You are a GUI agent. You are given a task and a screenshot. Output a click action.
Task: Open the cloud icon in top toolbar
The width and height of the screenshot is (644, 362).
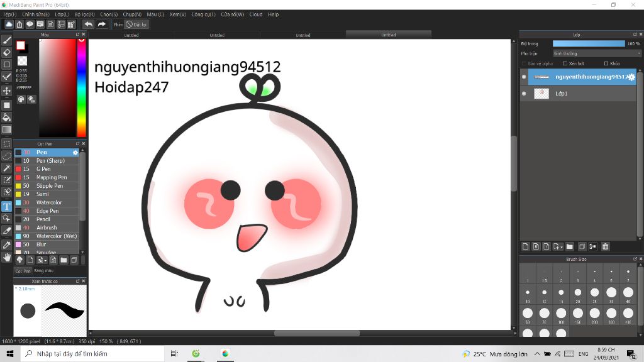pos(9,25)
